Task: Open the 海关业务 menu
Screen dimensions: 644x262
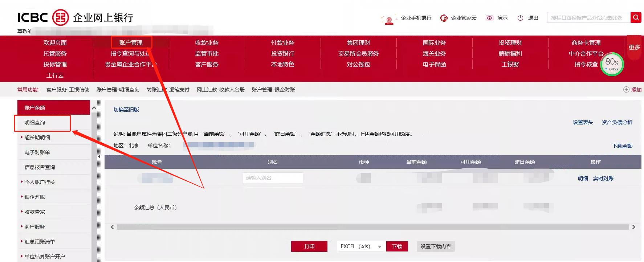Action: tap(434, 53)
